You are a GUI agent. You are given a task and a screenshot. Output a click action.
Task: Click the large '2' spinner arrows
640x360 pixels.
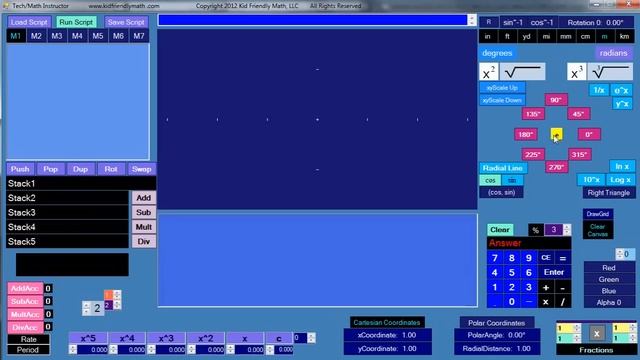point(86,308)
